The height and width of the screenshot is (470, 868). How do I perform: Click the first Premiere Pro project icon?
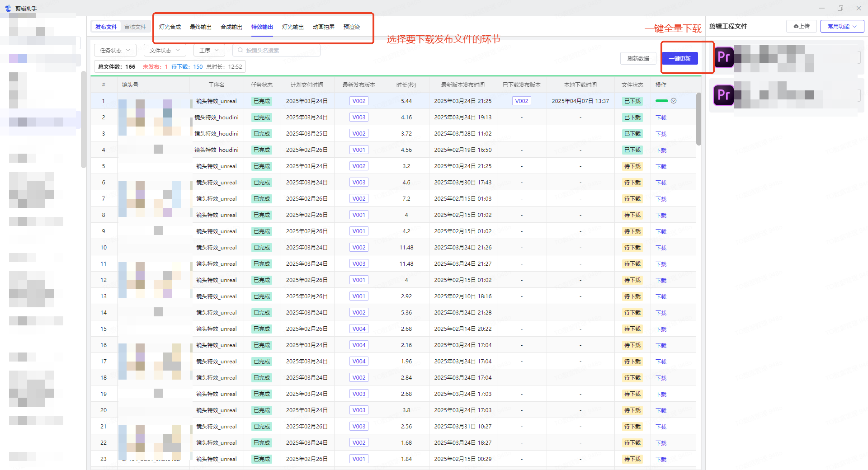(723, 57)
